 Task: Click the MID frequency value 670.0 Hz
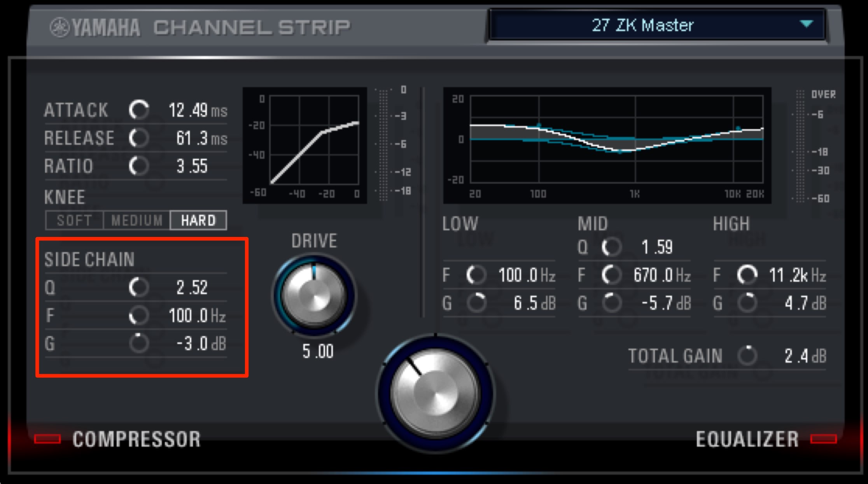point(662,275)
